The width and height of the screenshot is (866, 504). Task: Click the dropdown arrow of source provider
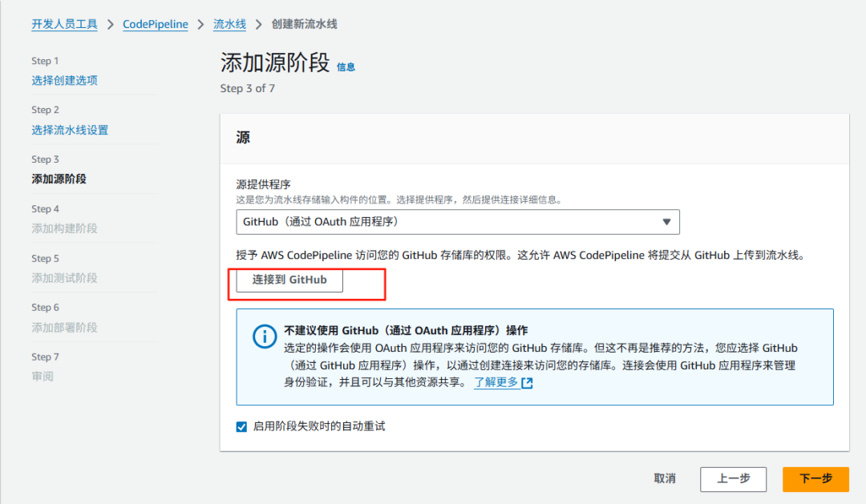(x=666, y=222)
